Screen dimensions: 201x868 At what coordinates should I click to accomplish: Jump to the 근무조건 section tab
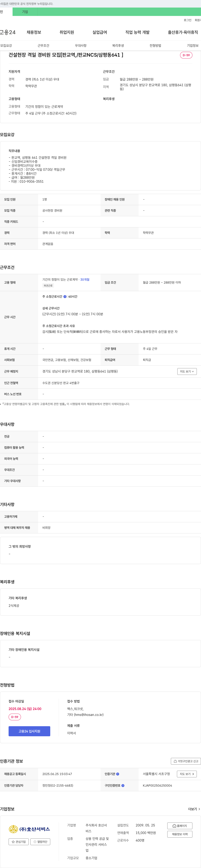click(43, 46)
